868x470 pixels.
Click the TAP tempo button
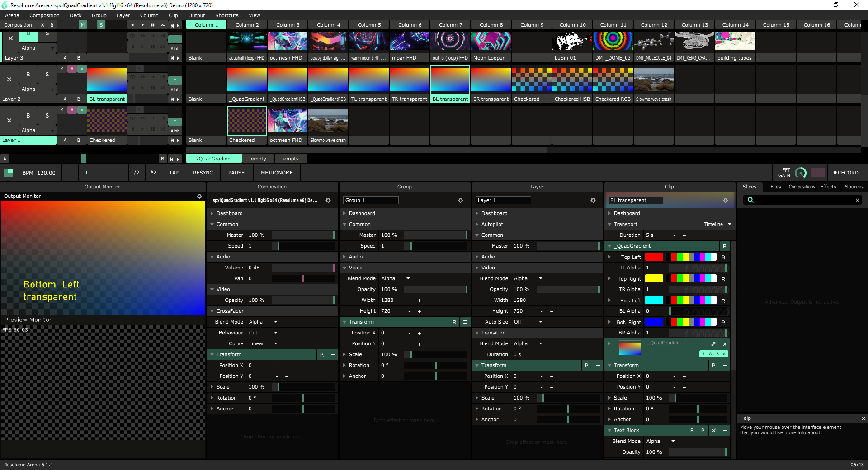point(174,173)
